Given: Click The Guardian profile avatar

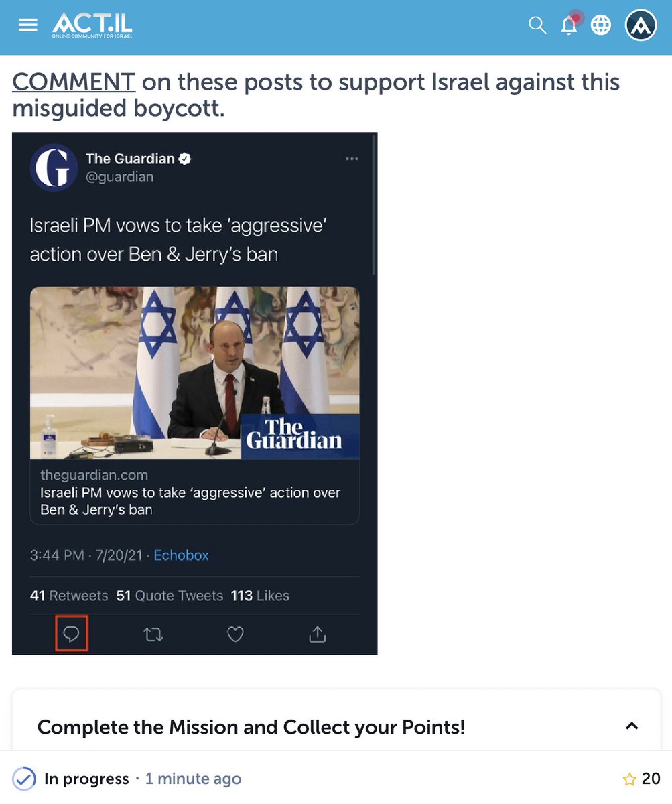Looking at the screenshot, I should point(54,167).
